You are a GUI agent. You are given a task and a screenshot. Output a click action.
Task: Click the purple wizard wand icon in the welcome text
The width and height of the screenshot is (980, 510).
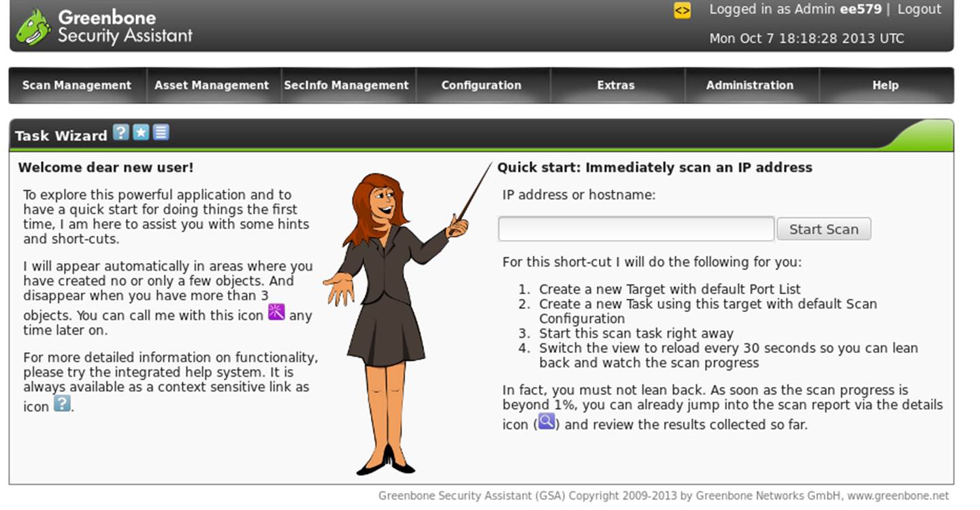tap(276, 312)
